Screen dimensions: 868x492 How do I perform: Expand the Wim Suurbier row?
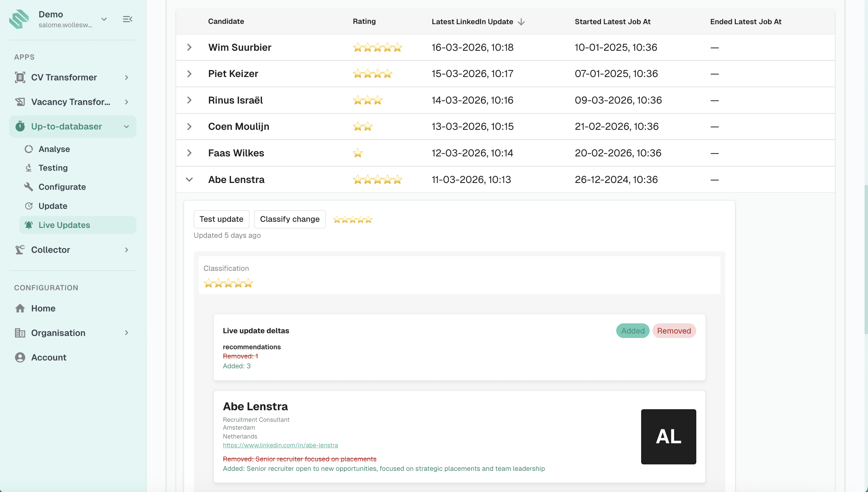189,47
